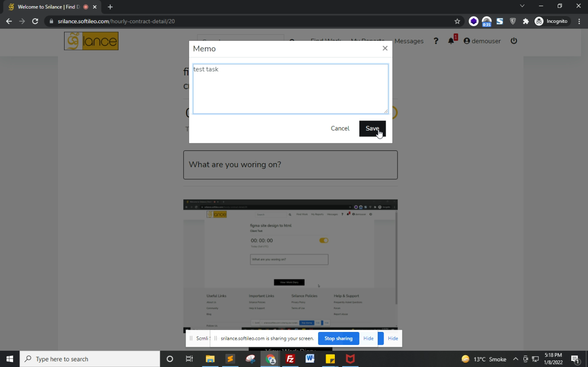
Task: Open the tab search dropdown arrow
Action: click(x=522, y=6)
